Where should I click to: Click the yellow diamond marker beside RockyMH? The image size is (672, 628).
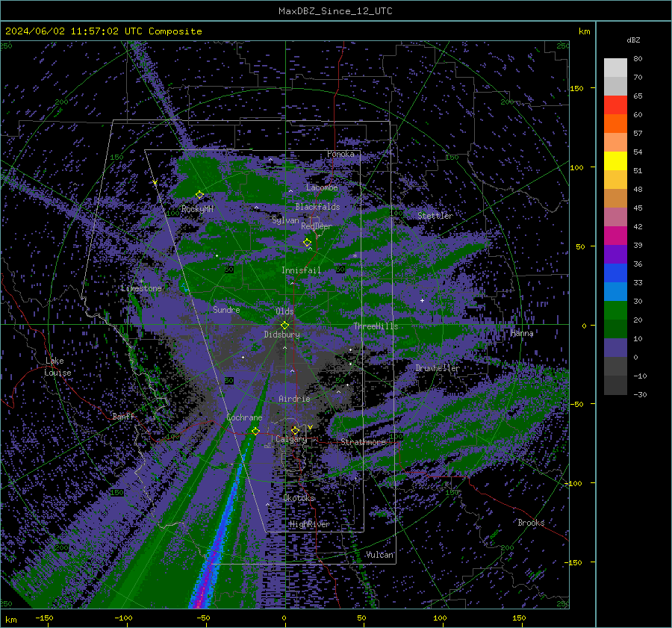199,195
